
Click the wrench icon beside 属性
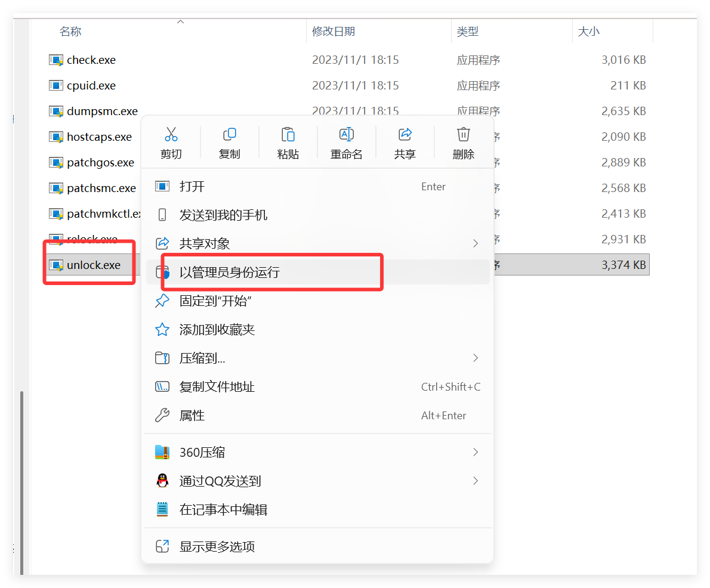click(x=162, y=415)
